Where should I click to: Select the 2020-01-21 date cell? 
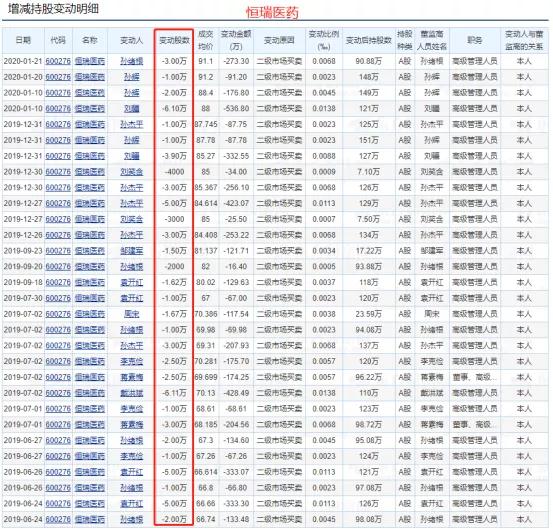point(23,61)
